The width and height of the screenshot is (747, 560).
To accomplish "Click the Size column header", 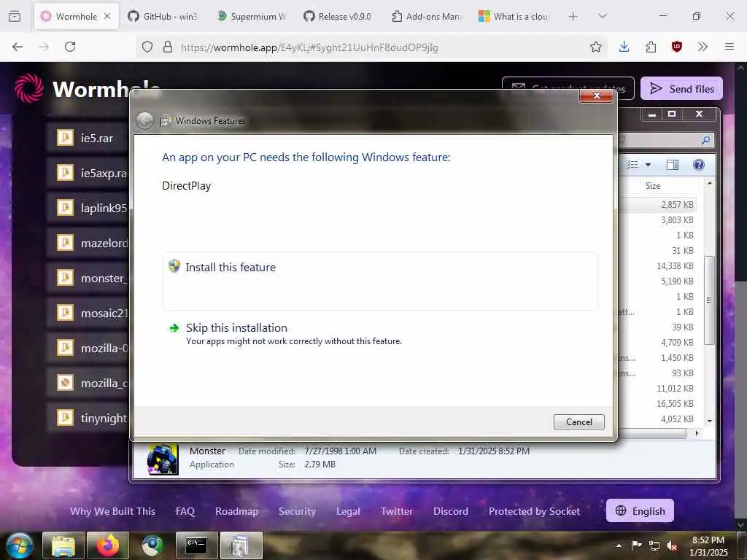I will 653,186.
